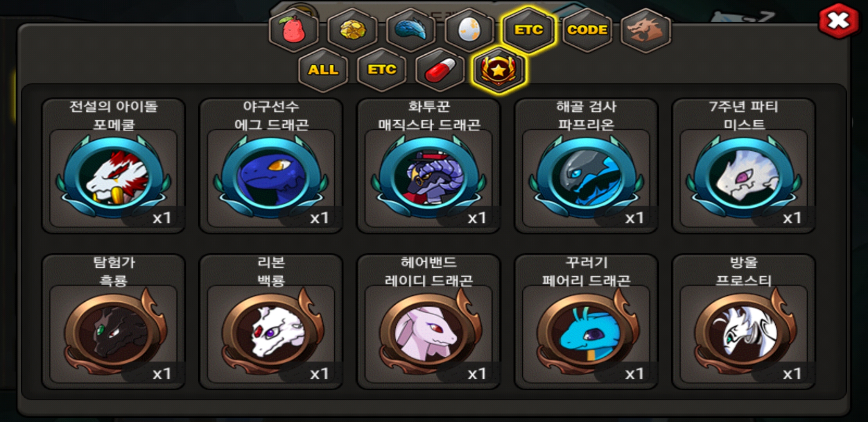Choose the 화투꾼 매직스타 드래곤 badge

(x=429, y=166)
